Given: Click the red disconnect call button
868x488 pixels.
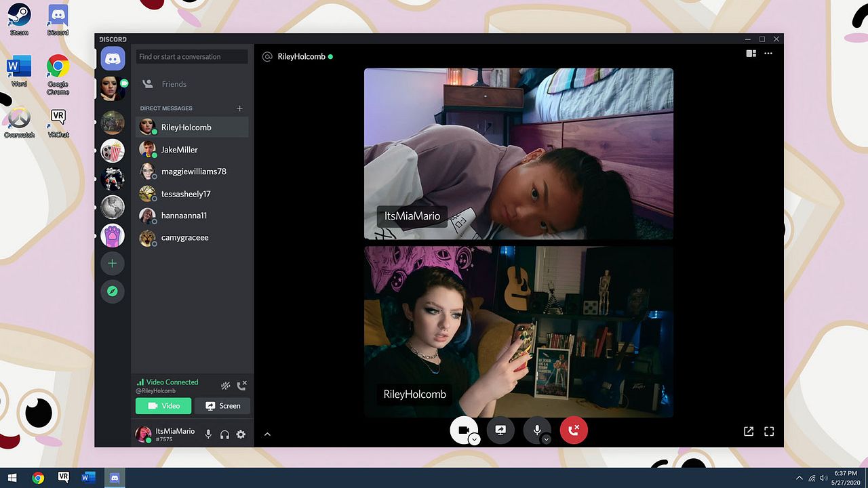Looking at the screenshot, I should (574, 430).
